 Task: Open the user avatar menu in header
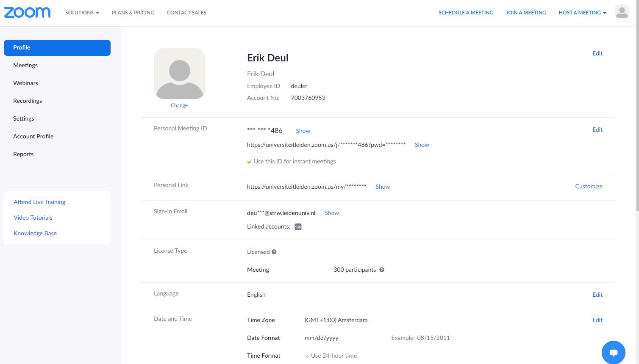(x=622, y=12)
